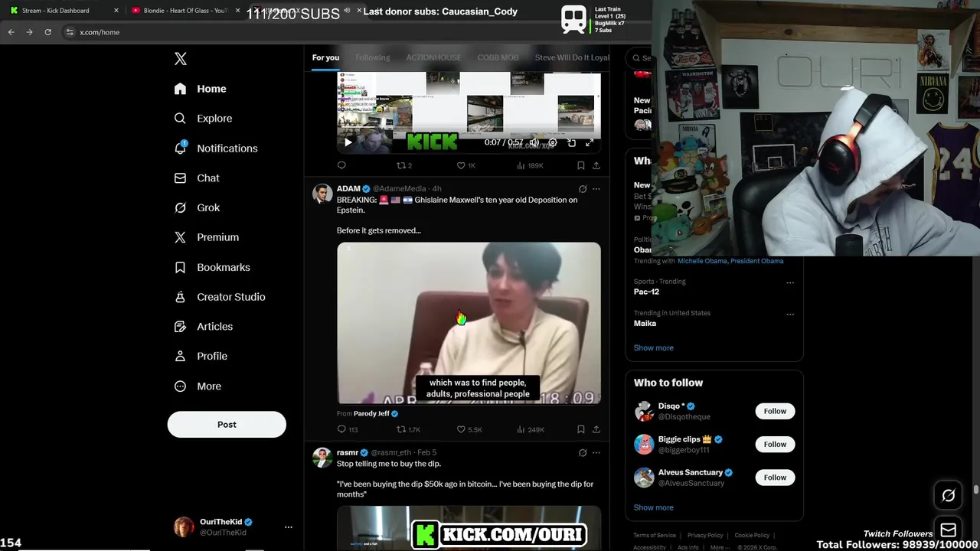
Task: Click the X logo in the sidebar
Action: tap(180, 59)
